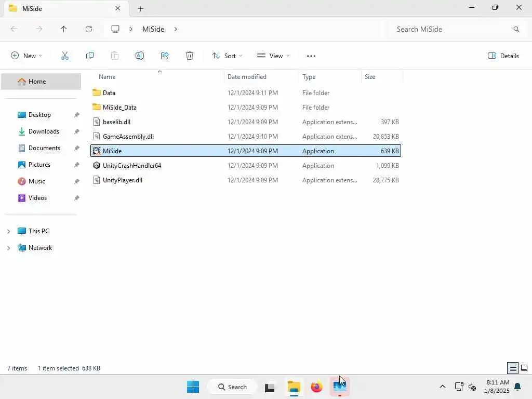Viewport: 532px width, 399px height.
Task: Open the Data folder
Action: pyautogui.click(x=246, y=92)
